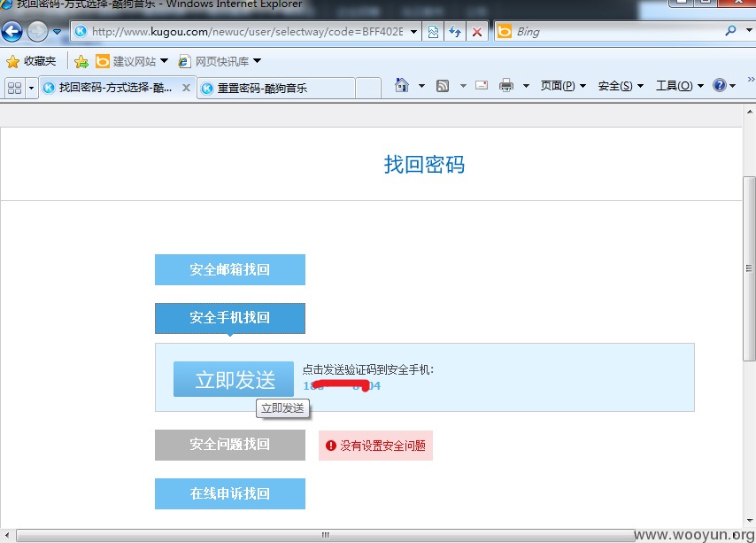Click the RSS feeds icon
756x543 pixels.
[x=442, y=86]
